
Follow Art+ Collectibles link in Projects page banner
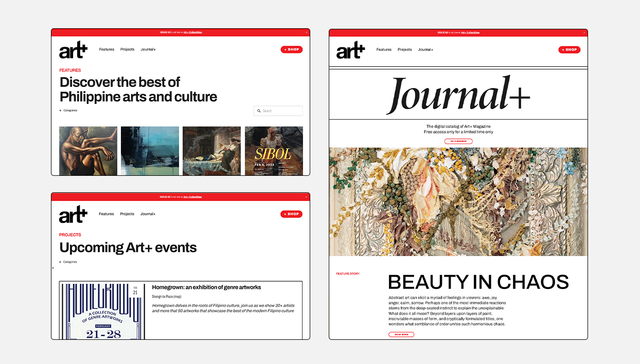click(x=193, y=197)
